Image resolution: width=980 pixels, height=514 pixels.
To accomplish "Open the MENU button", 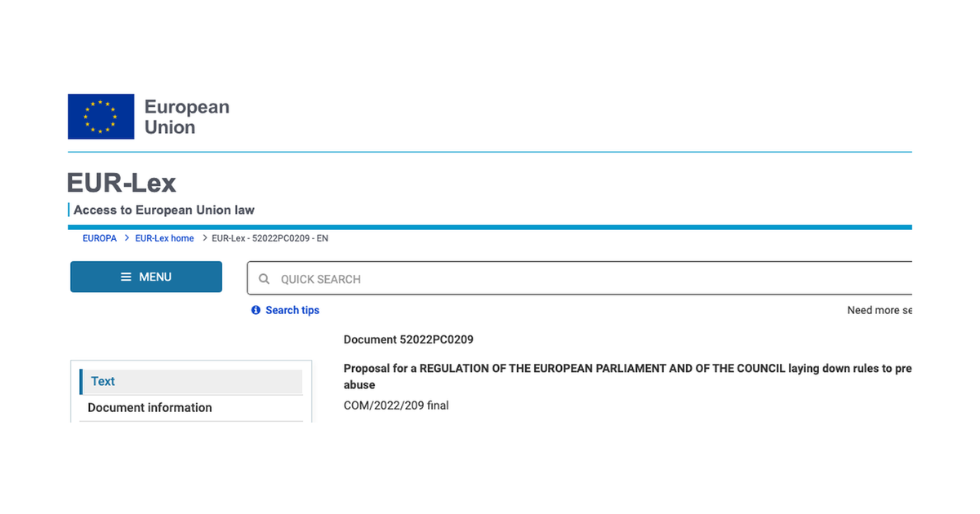I will pyautogui.click(x=146, y=277).
